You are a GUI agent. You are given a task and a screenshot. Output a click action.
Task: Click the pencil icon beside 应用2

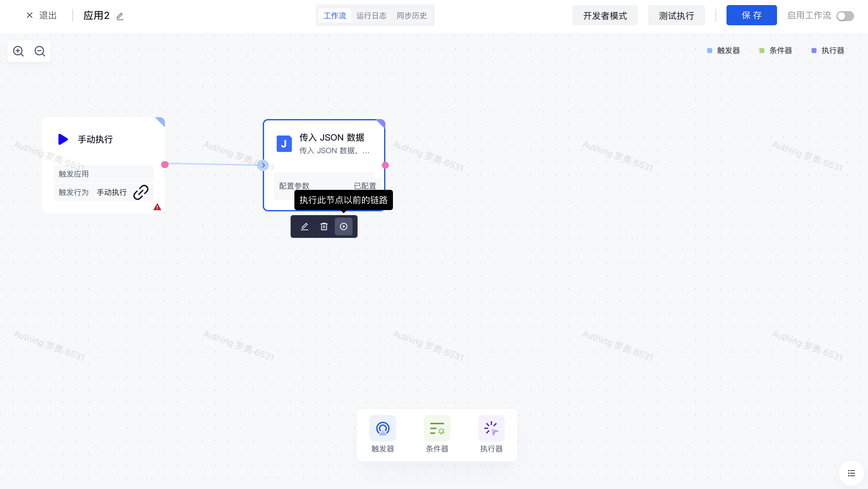coord(120,16)
